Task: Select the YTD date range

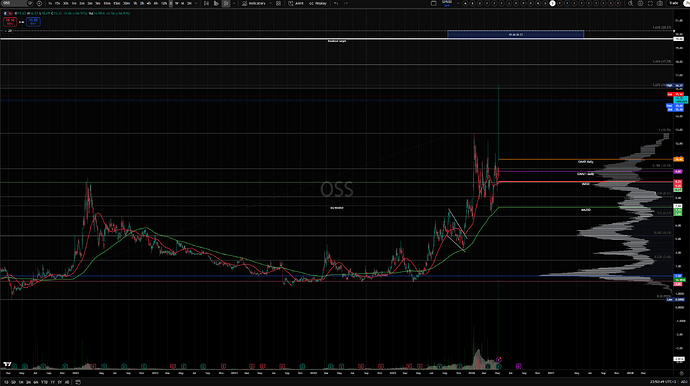Action: click(44, 382)
